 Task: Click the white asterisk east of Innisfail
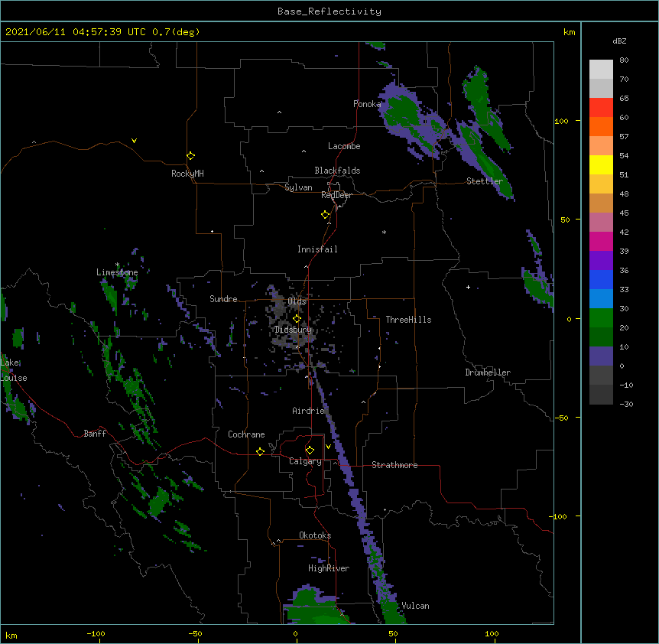384,232
